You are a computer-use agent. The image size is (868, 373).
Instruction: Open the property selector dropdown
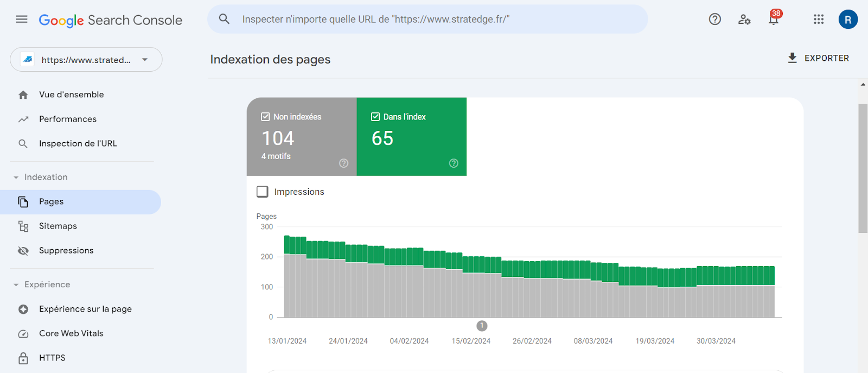(86, 60)
